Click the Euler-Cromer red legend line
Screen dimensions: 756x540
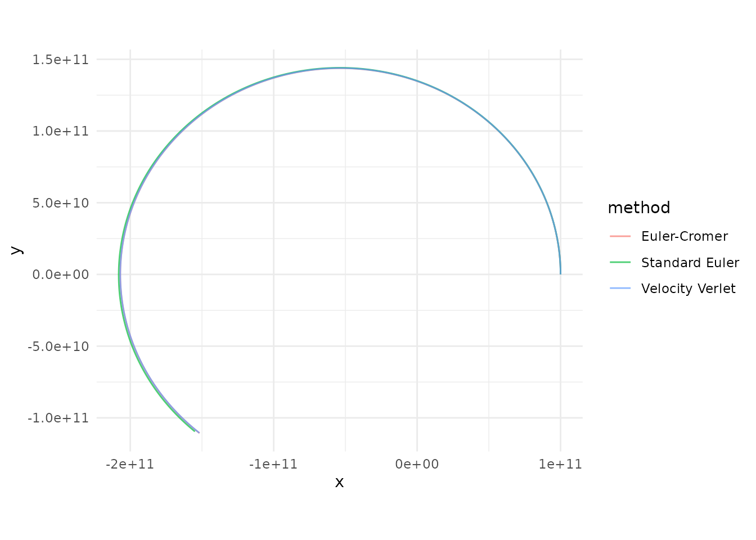[x=620, y=236]
